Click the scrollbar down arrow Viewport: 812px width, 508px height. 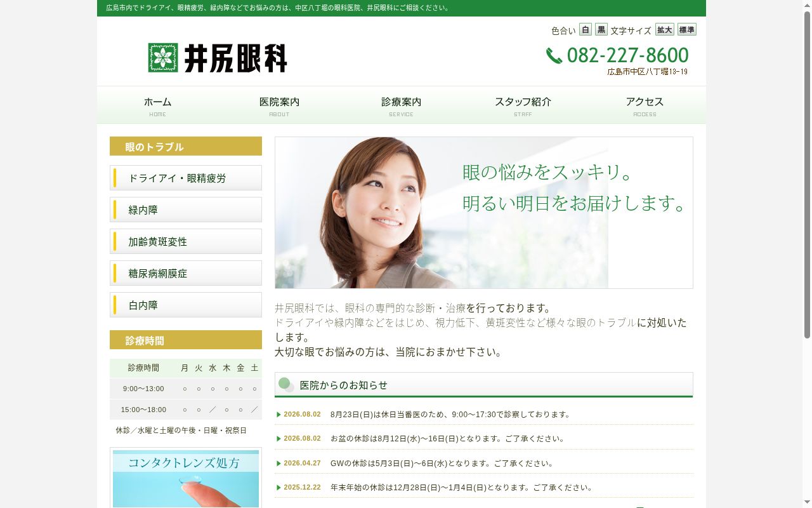click(x=807, y=503)
